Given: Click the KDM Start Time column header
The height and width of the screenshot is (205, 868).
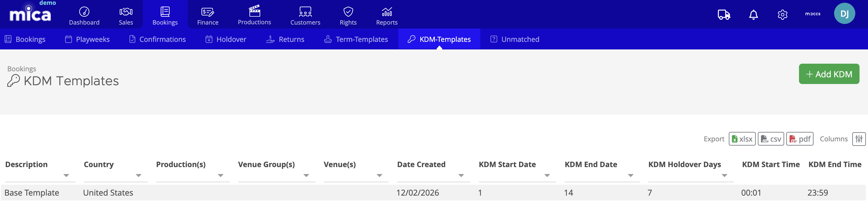Looking at the screenshot, I should tap(771, 164).
